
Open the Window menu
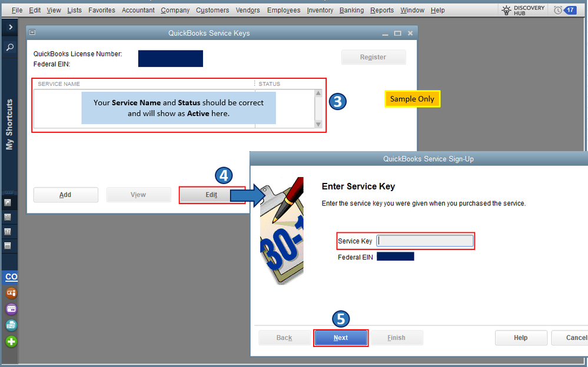pyautogui.click(x=412, y=10)
